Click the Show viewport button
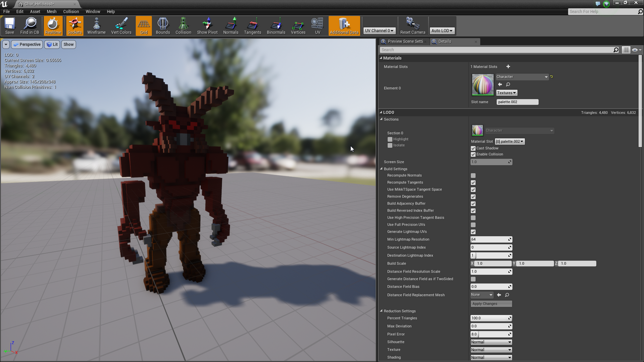Viewport: 644px width, 362px height. [68, 44]
